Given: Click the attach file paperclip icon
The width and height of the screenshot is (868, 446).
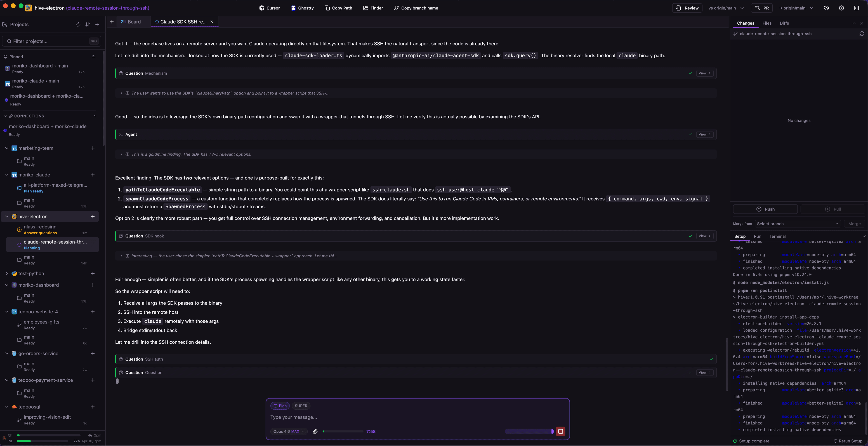Looking at the screenshot, I should (x=315, y=431).
